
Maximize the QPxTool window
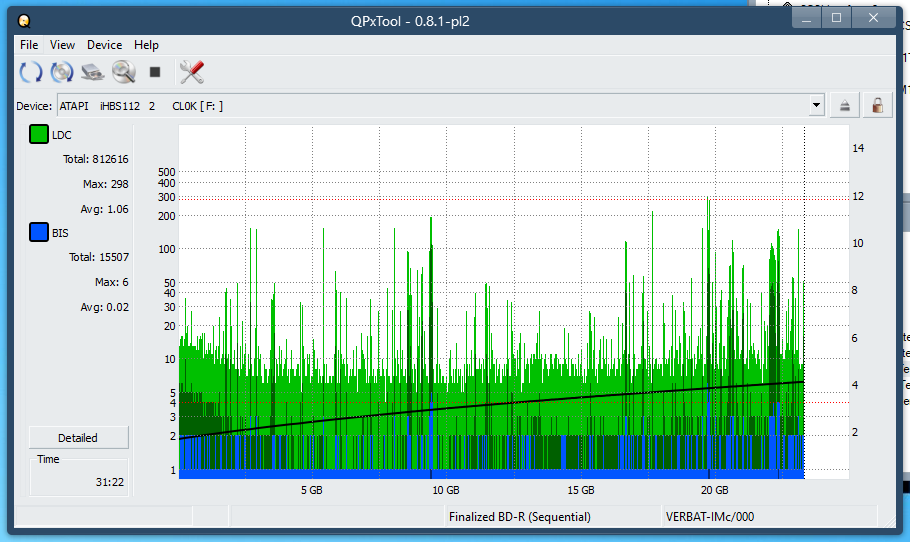click(x=837, y=18)
